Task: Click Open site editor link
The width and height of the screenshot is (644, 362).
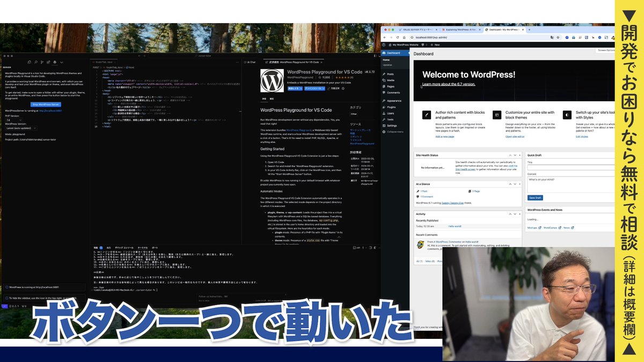Action: point(516,137)
